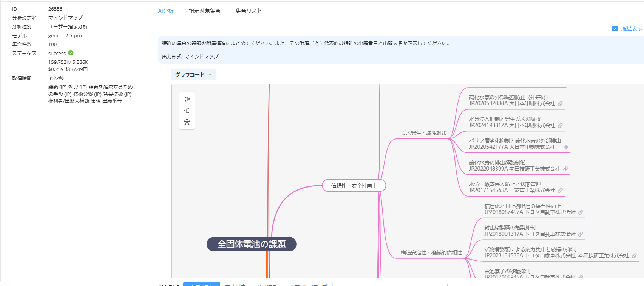Click the 信頼性・安全性向上 mind map node
Image resolution: width=644 pixels, height=286 pixels.
tap(354, 186)
